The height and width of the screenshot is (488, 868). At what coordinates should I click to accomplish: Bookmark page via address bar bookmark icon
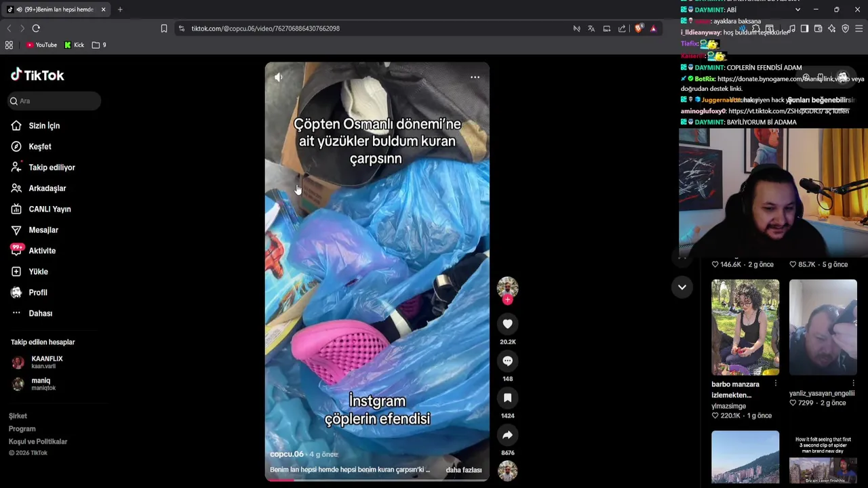point(163,28)
